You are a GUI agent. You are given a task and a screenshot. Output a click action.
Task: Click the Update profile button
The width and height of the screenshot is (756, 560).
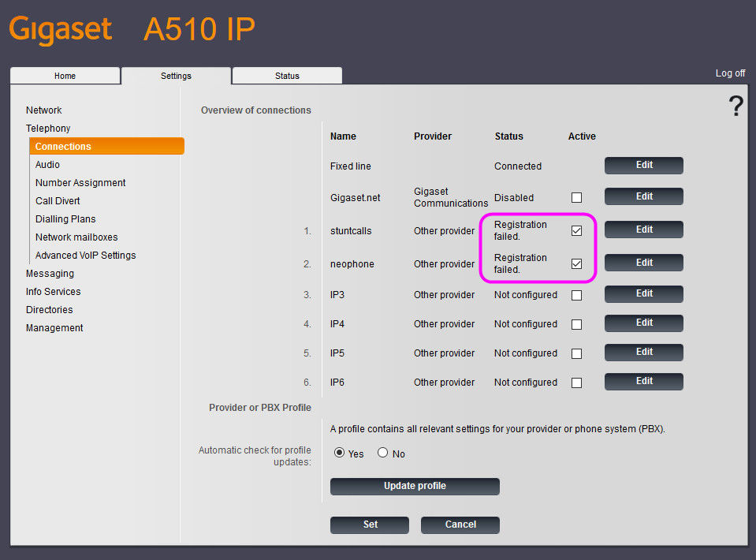tap(415, 486)
